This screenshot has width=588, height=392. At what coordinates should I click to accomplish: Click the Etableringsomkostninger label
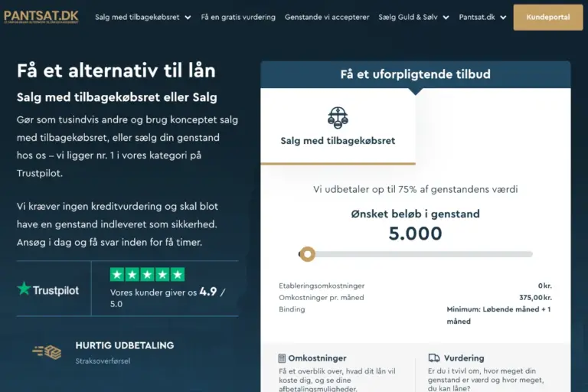(322, 286)
